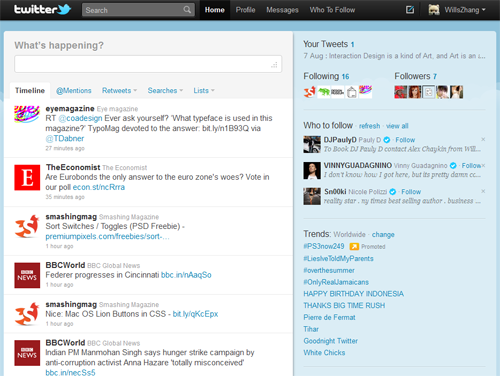Open Profile in top navigation

pyautogui.click(x=245, y=10)
